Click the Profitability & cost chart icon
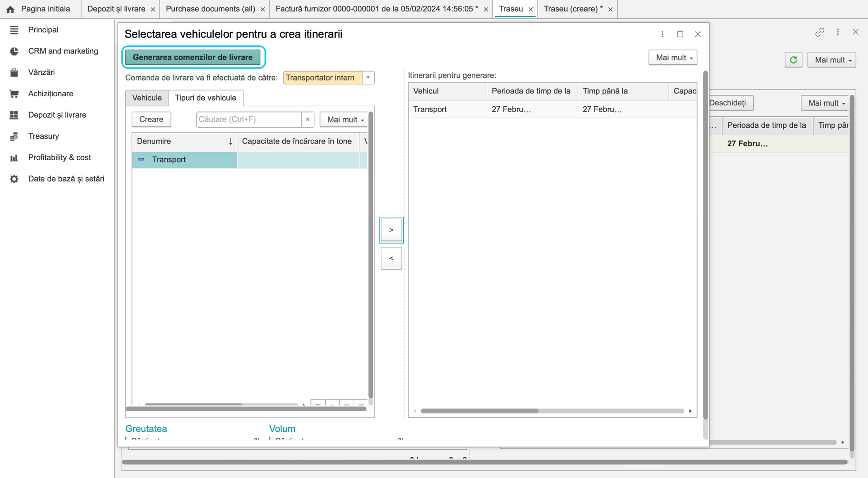Image resolution: width=868 pixels, height=478 pixels. (14, 158)
